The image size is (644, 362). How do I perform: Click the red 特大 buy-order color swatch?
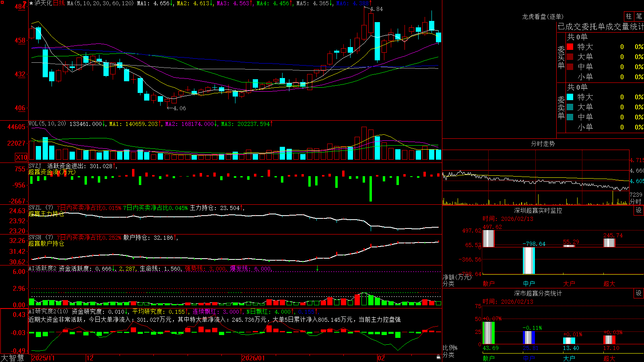570,47
